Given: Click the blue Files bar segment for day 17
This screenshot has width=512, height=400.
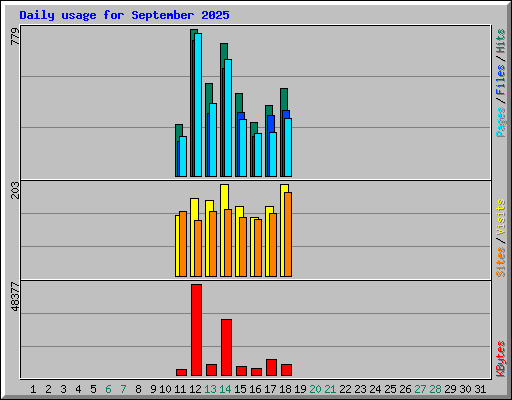Looking at the screenshot, I should 271,124.
